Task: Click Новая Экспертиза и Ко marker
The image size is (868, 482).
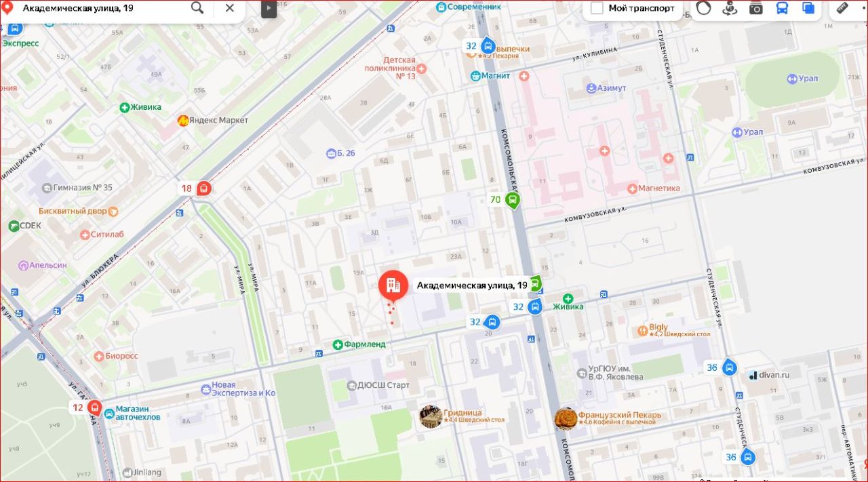Action: pos(206,389)
